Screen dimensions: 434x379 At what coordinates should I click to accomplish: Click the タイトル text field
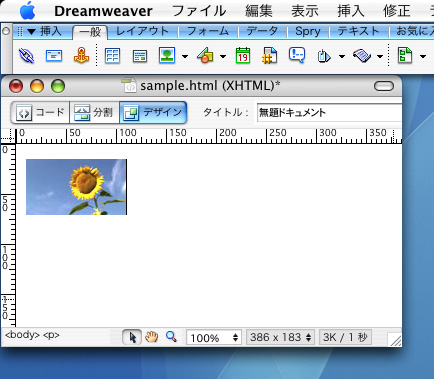(x=329, y=113)
